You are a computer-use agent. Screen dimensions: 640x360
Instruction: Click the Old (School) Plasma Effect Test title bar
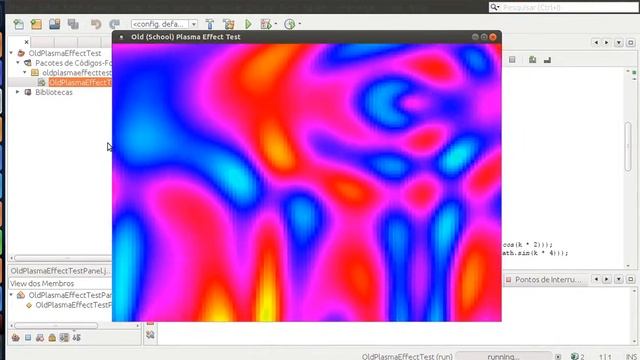tap(307, 37)
